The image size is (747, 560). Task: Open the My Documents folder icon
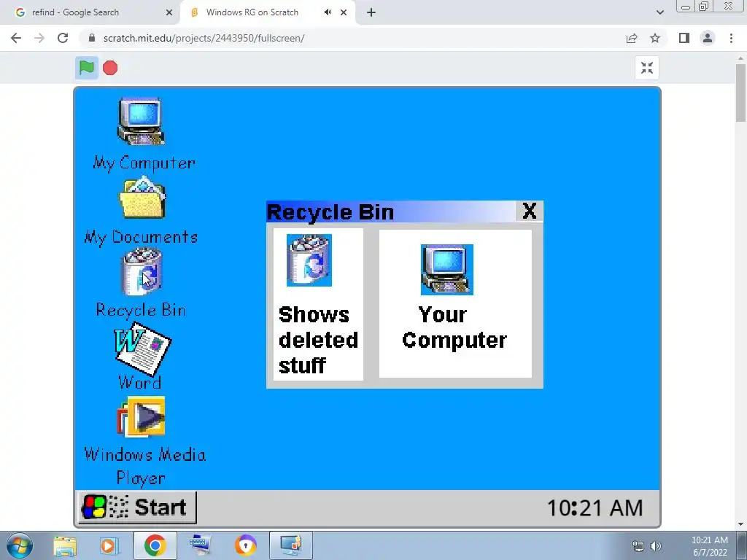click(x=142, y=198)
